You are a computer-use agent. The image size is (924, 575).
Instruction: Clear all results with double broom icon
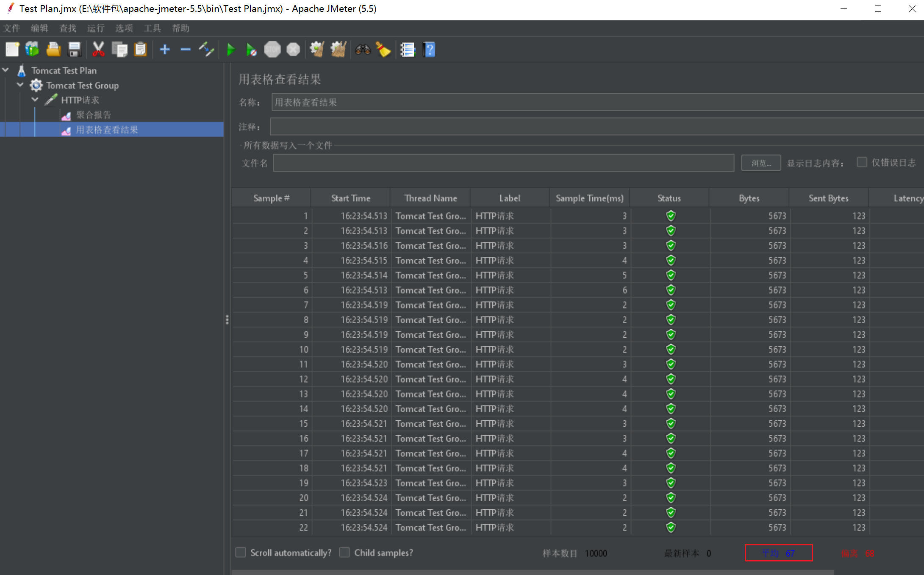tap(339, 50)
